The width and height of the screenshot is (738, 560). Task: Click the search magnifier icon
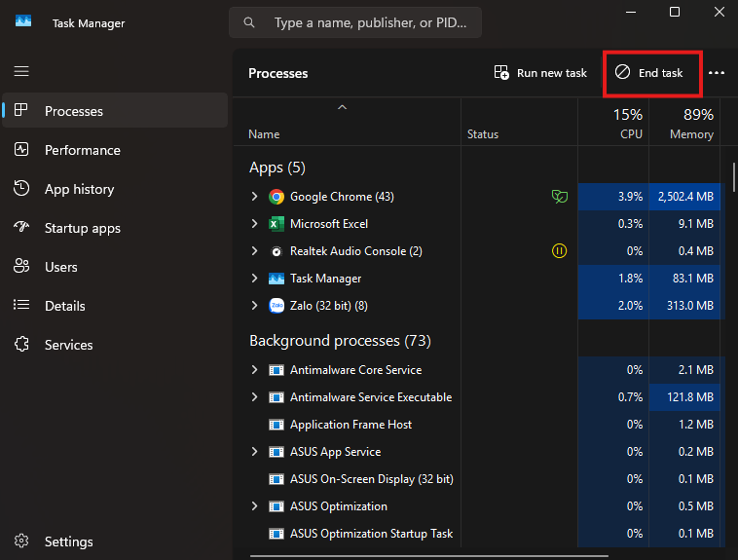point(249,22)
